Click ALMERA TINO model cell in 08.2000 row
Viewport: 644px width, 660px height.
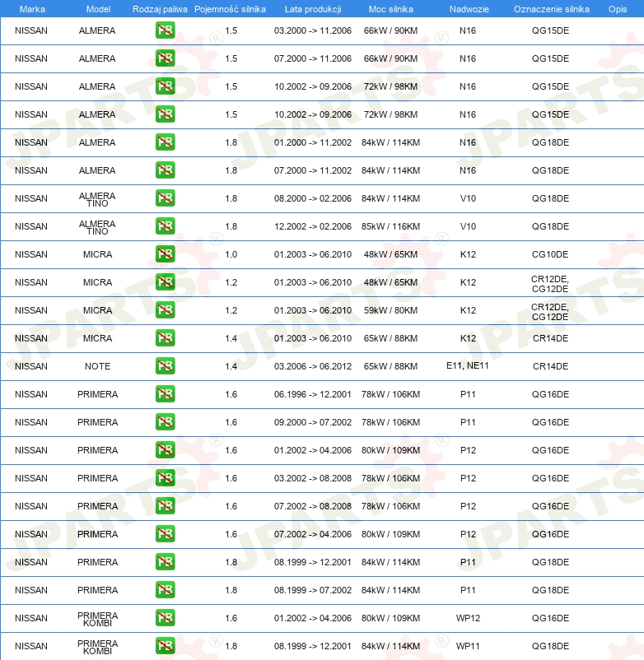pos(97,199)
